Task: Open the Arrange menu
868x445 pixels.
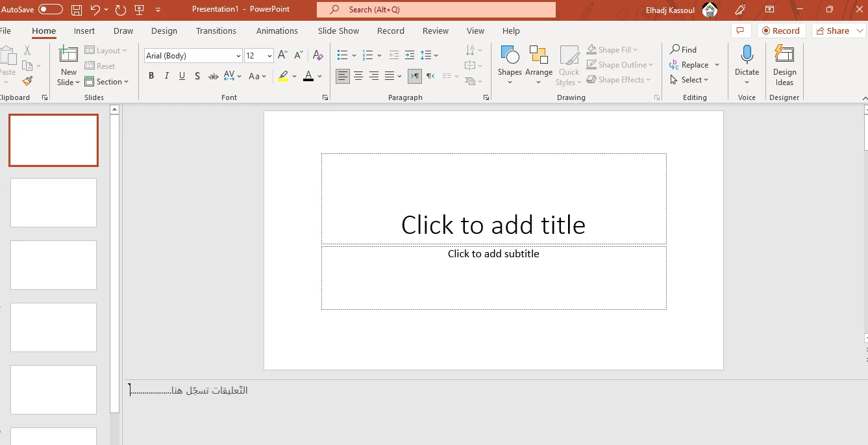Action: pos(539,65)
